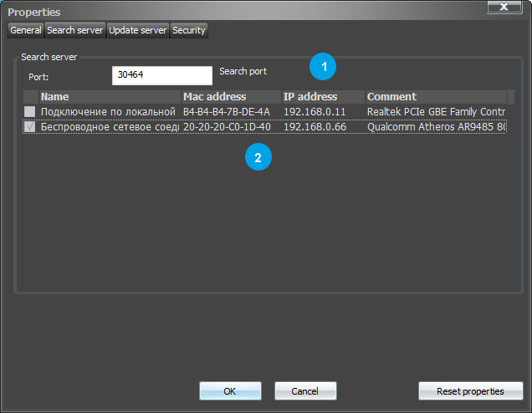Open the Search server tab
Screen dimensions: 532x413
pos(75,30)
